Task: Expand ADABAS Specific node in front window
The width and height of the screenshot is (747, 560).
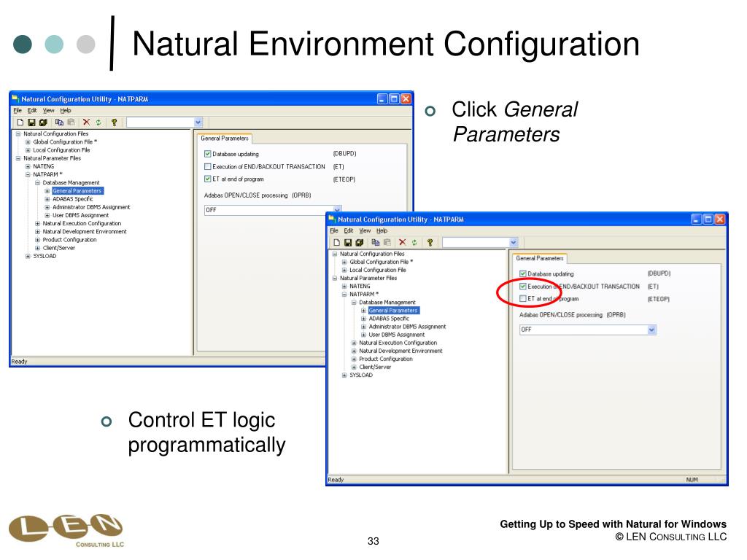Action: (x=363, y=319)
